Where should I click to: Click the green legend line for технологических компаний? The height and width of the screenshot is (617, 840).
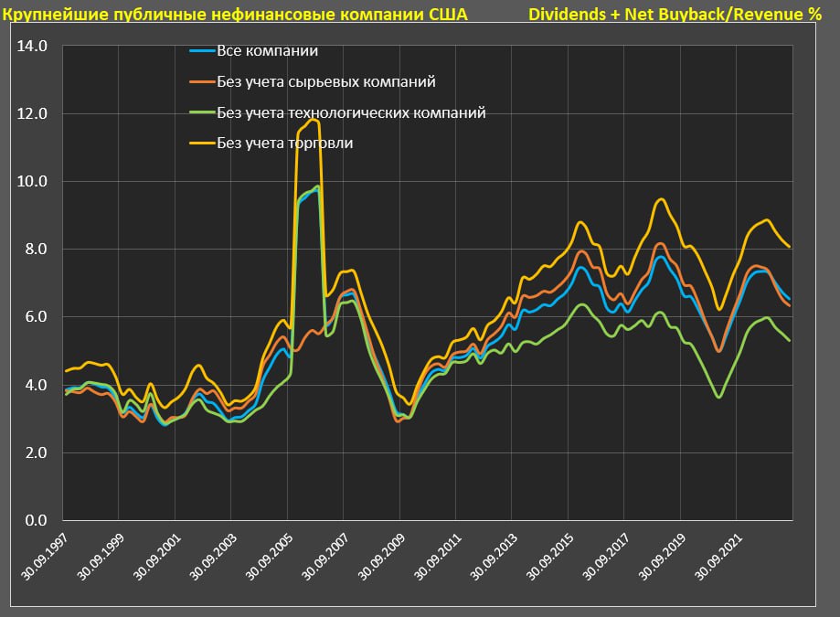click(x=203, y=113)
